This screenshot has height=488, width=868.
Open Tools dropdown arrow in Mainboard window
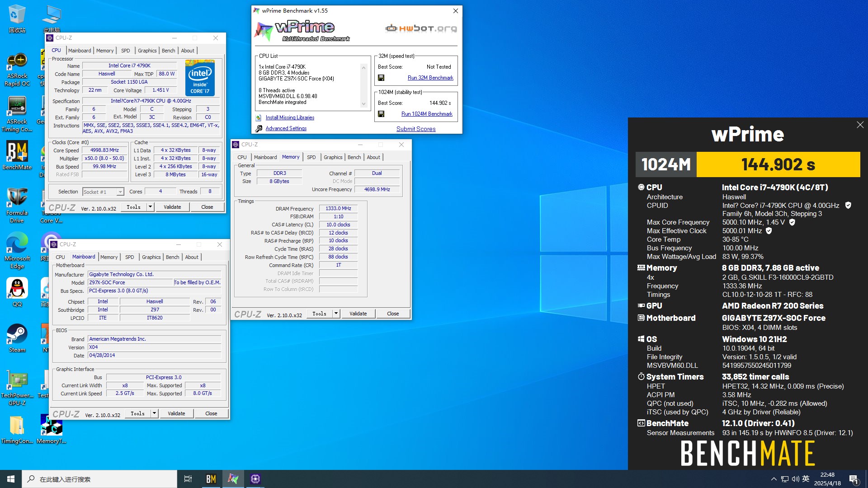(154, 413)
